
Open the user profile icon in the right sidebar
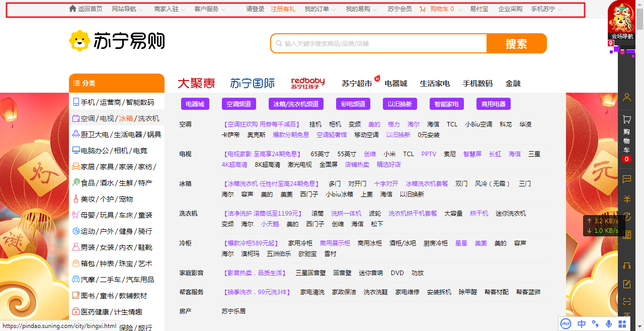point(626,97)
